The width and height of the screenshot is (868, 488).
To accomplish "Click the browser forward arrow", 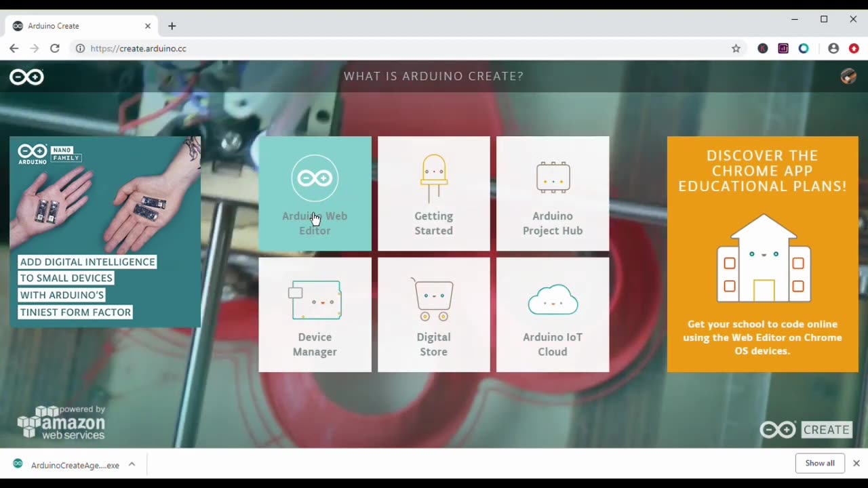I will pos(34,48).
